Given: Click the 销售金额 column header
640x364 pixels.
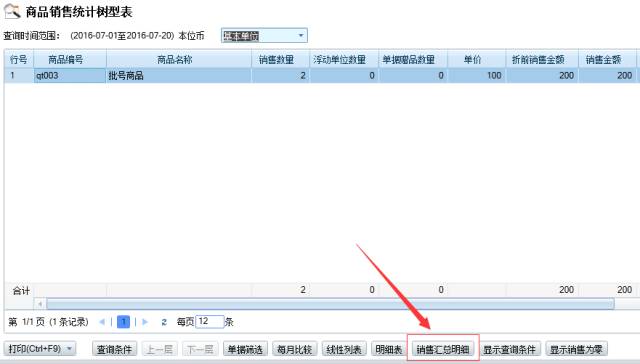Looking at the screenshot, I should pos(607,60).
